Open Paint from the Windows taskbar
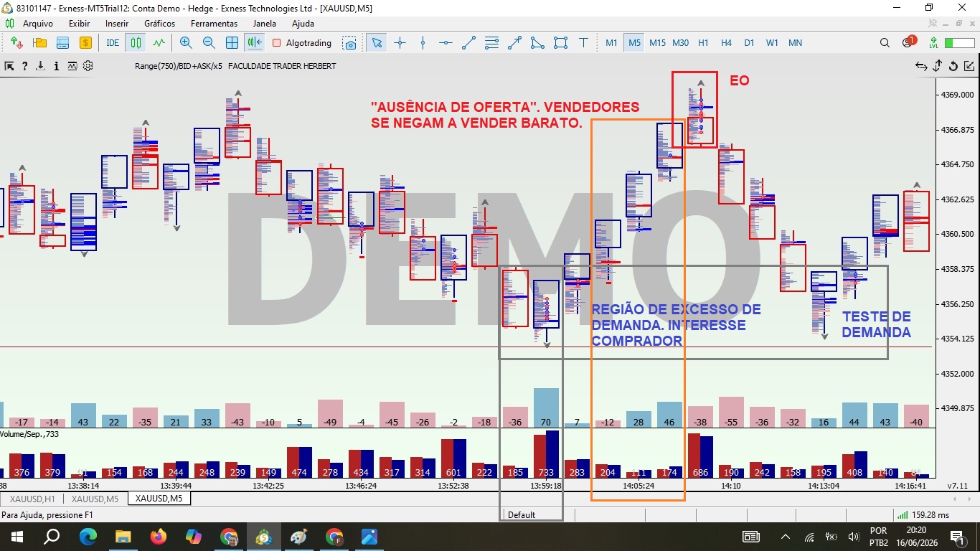Viewport: 980px width, 551px height. point(298,537)
